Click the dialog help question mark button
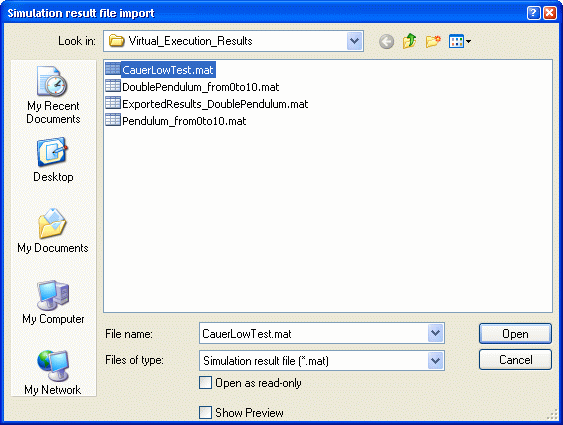 [x=534, y=13]
